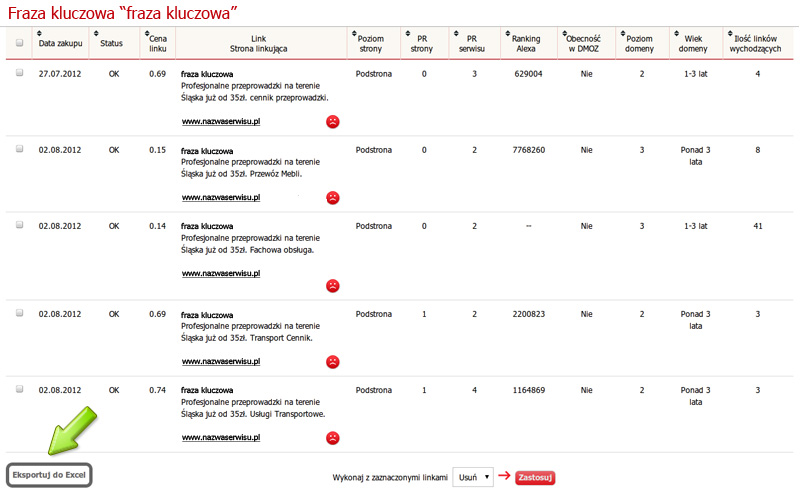The height and width of the screenshot is (497, 800).
Task: Click sad face icon in Fachowa obsługa row
Action: [332, 285]
